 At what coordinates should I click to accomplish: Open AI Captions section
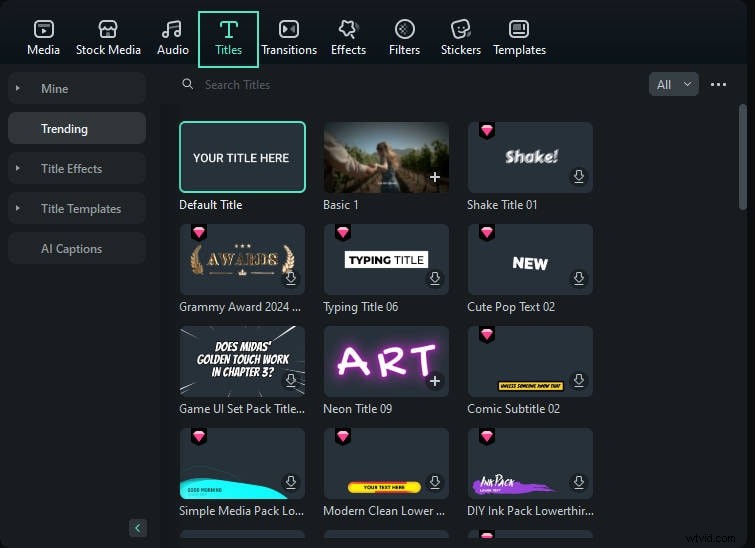77,248
